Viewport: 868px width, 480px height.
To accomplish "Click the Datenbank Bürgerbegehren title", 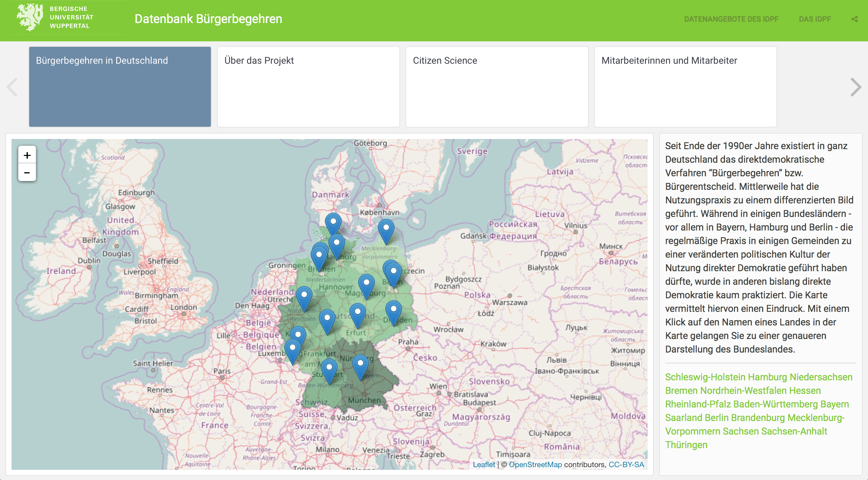I will pyautogui.click(x=209, y=19).
